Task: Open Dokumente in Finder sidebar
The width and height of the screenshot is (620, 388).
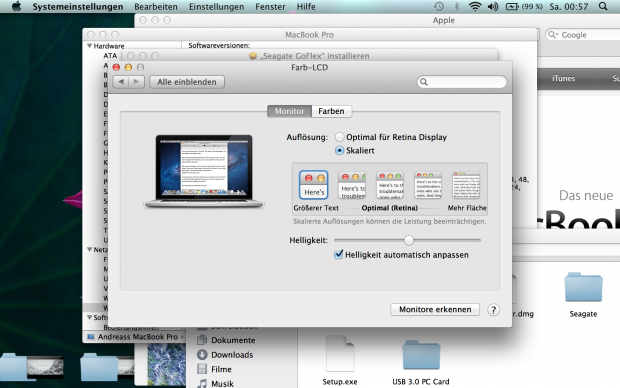Action: [x=233, y=340]
